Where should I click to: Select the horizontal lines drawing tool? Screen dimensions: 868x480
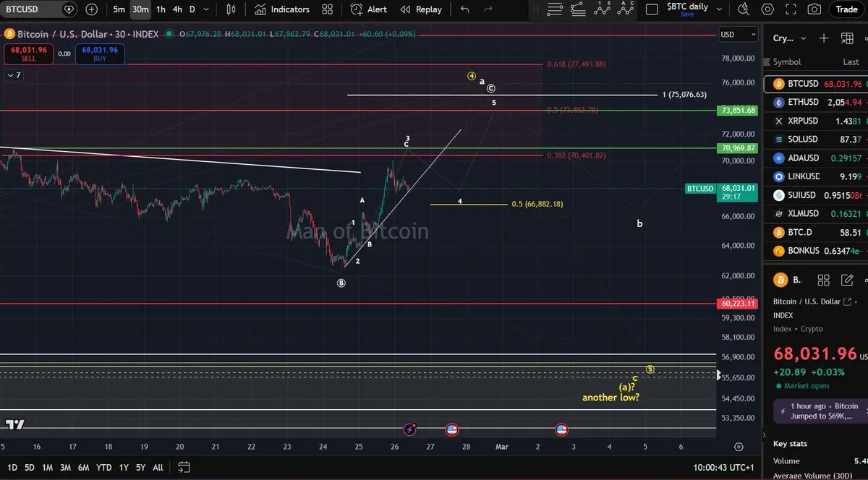[555, 9]
